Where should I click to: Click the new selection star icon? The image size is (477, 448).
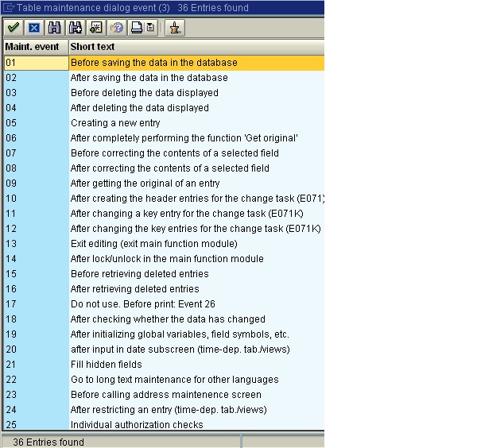click(96, 28)
